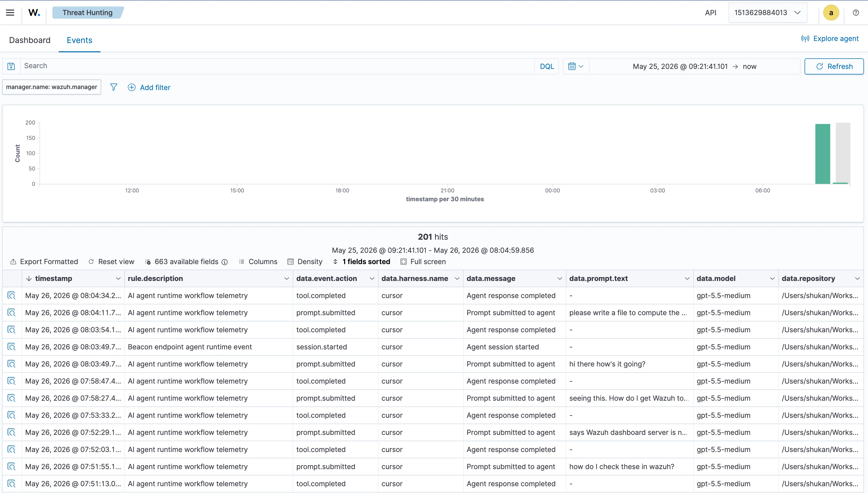The width and height of the screenshot is (868, 493).
Task: Expand data.model column options chevron
Action: point(772,279)
